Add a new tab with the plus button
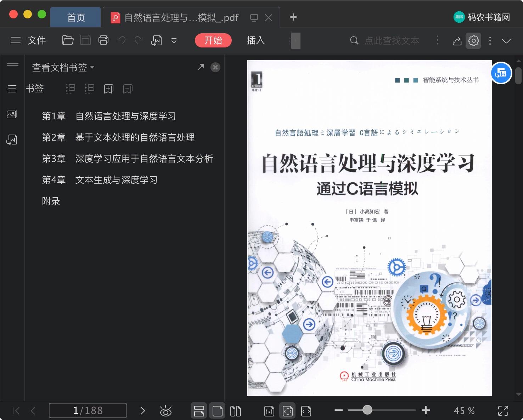The width and height of the screenshot is (523, 420). point(293,17)
